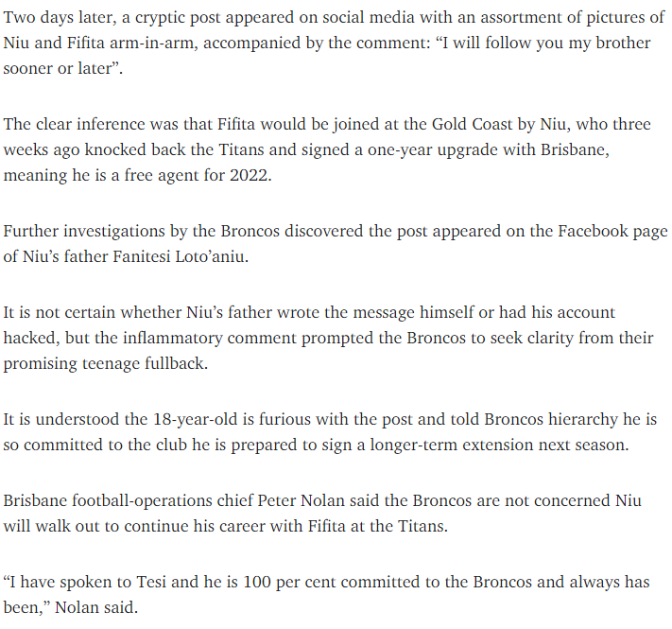Screen dimensions: 672x629
Task: Click the words "sooner or later"
Action: [x=58, y=68]
